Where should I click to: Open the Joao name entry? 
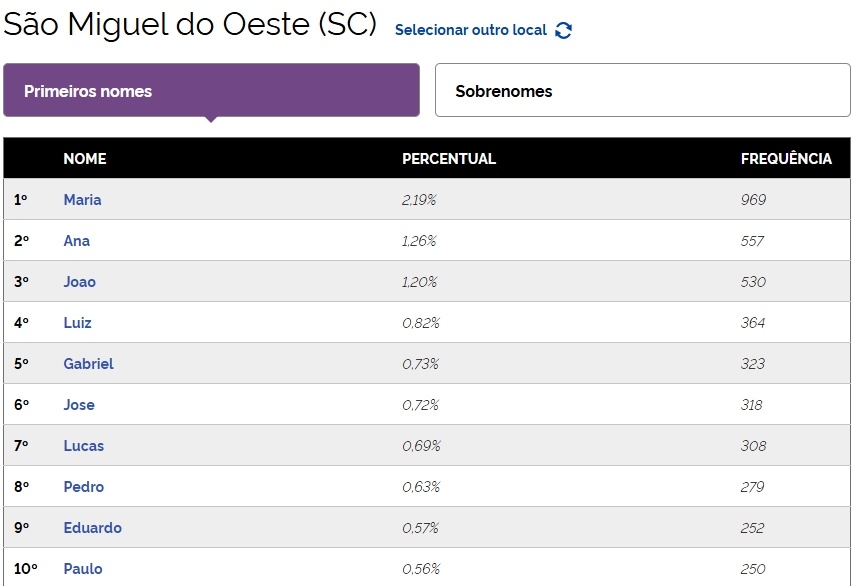pos(79,282)
